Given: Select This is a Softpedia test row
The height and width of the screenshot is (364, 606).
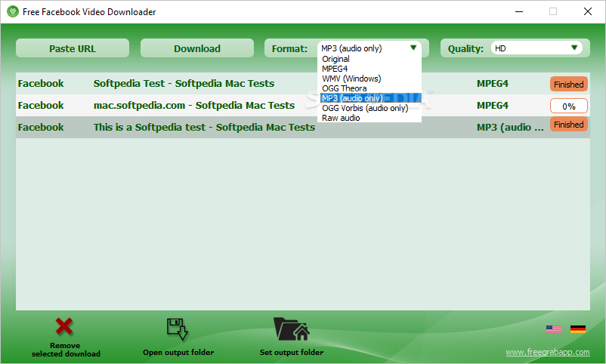Looking at the screenshot, I should tap(302, 127).
